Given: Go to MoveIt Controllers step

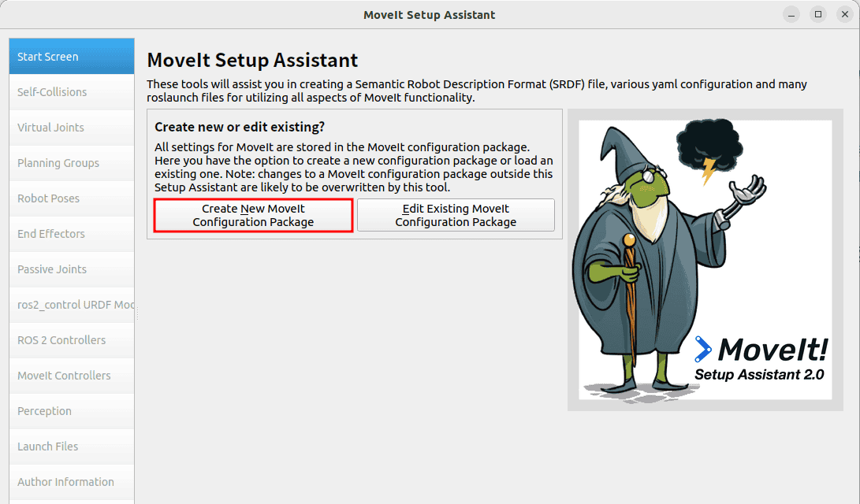Looking at the screenshot, I should 71,376.
